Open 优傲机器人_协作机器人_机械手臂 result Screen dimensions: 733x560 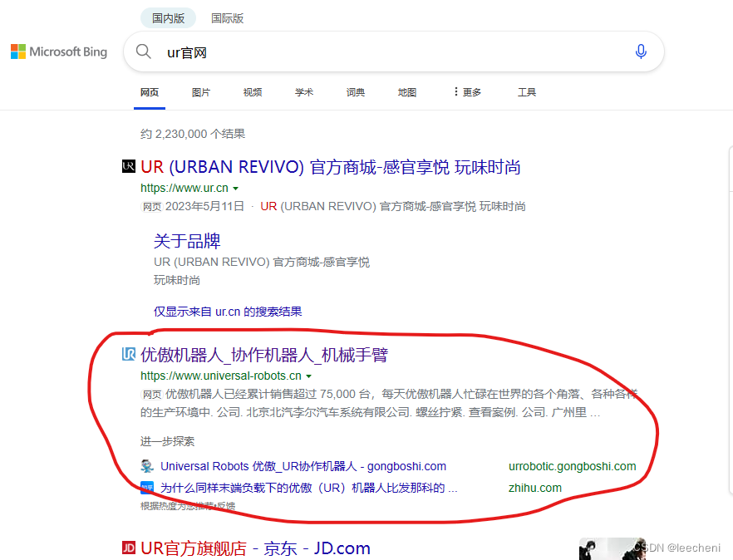[264, 355]
